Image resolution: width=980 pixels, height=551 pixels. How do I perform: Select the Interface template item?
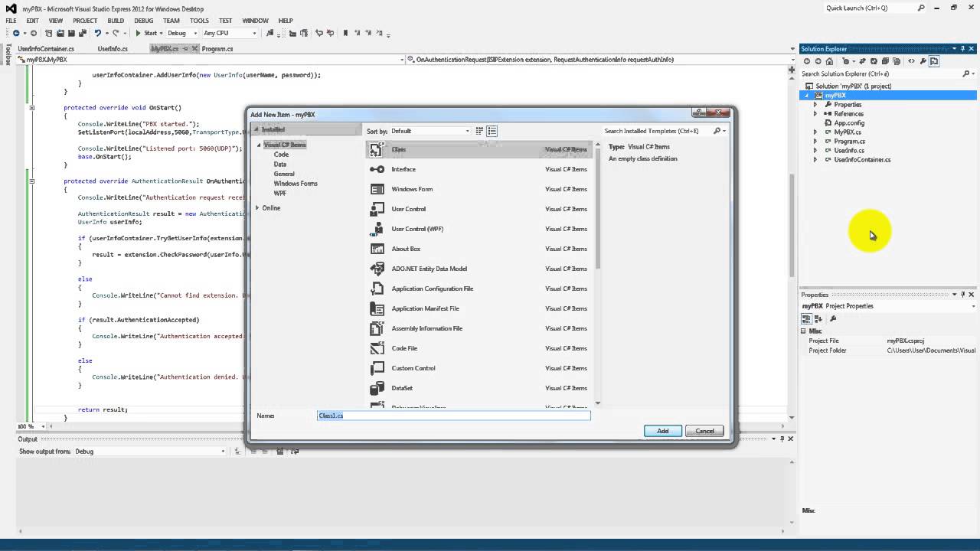(479, 169)
